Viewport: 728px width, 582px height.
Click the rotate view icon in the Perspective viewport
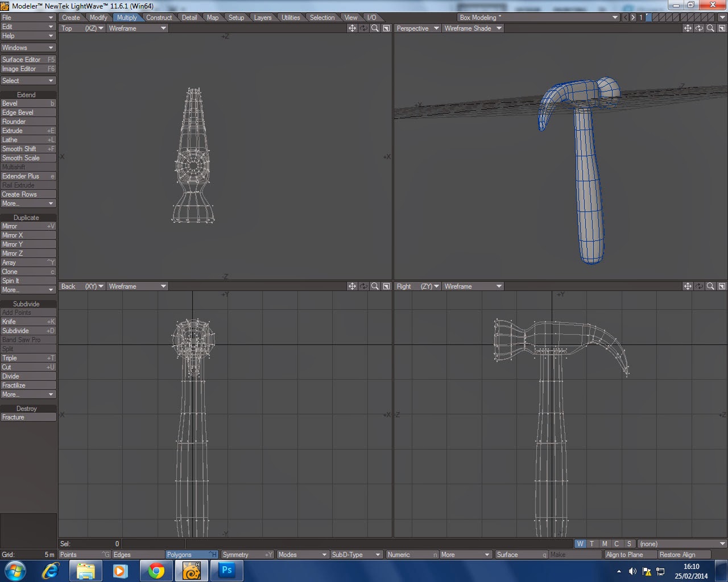699,28
